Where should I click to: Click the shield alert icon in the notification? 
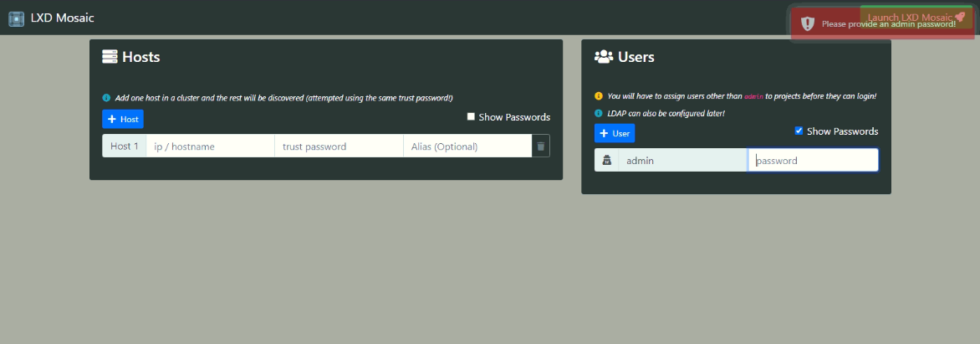pos(808,23)
